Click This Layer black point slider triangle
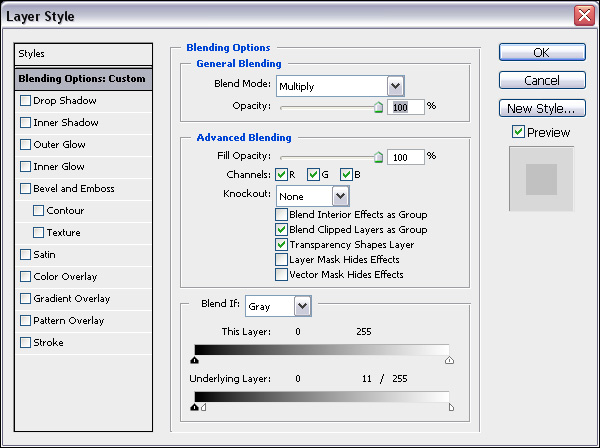Image resolution: width=600 pixels, height=448 pixels. click(196, 360)
